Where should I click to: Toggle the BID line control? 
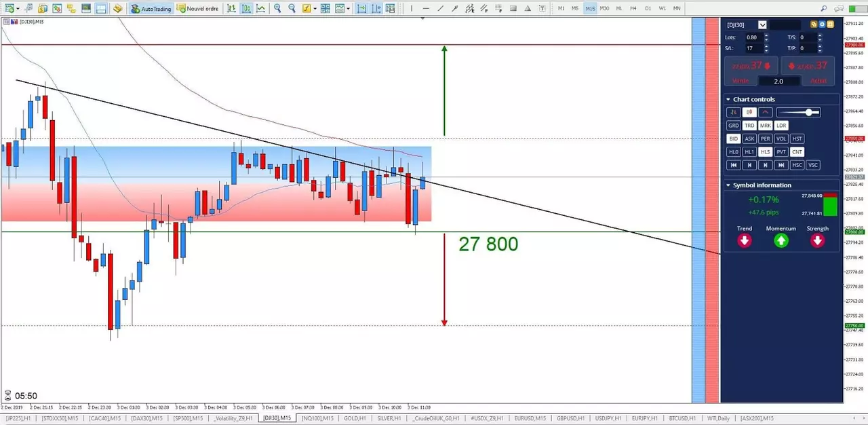733,138
